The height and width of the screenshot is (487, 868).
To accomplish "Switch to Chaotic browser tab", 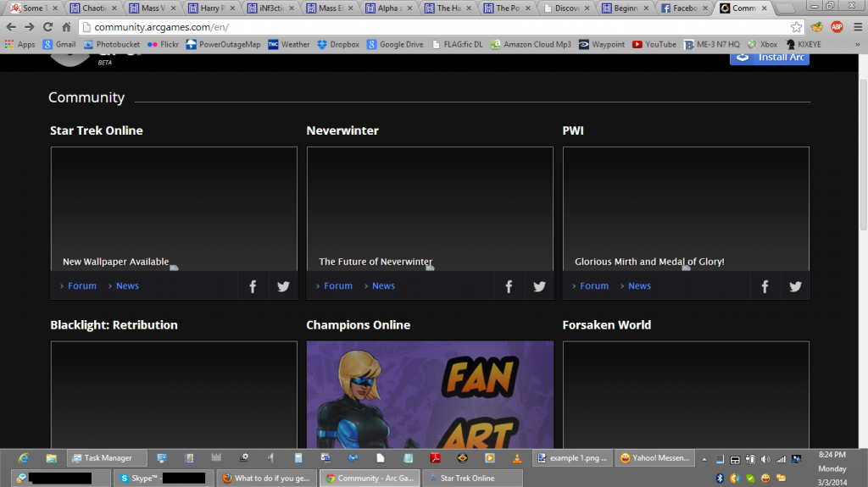I will point(93,8).
